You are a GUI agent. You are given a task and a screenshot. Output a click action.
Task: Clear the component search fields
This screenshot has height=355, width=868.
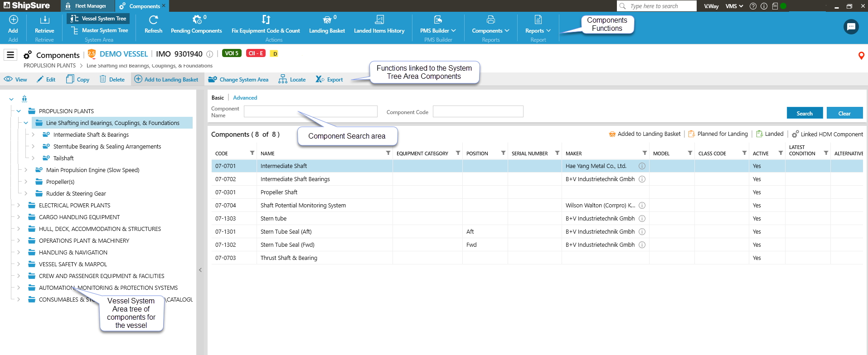(x=844, y=113)
